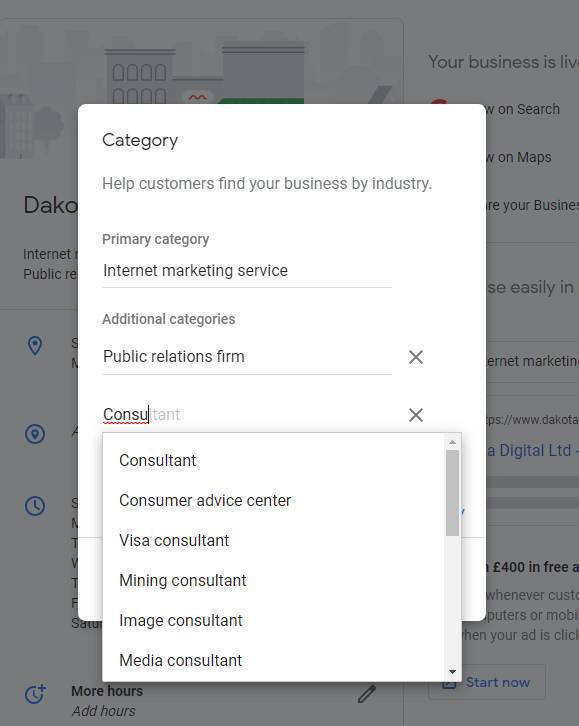Choose Image consultant from the list
579x726 pixels.
pos(273,620)
